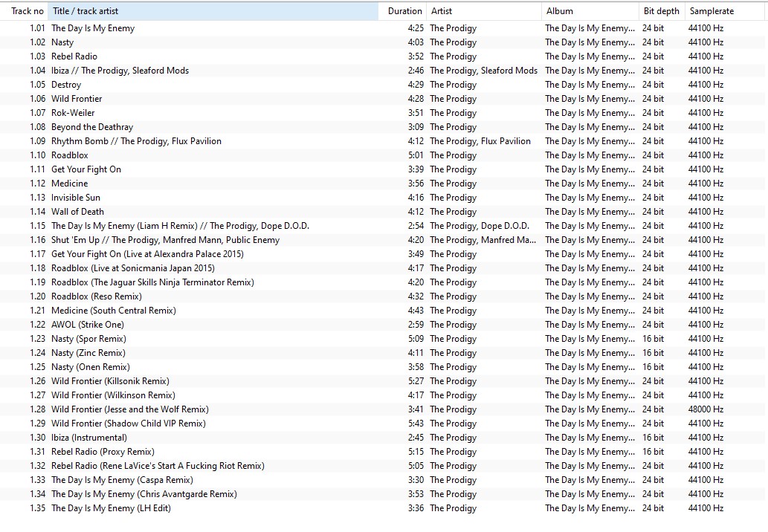Pick Roadblox (Live at Sonicmania Japan 2015)
The width and height of the screenshot is (768, 532).
click(132, 268)
